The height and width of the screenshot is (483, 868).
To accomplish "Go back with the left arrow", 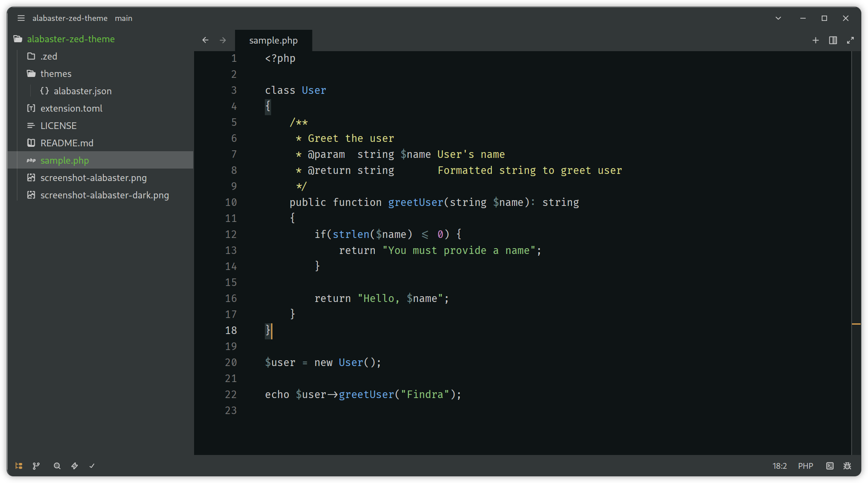I will [x=205, y=40].
